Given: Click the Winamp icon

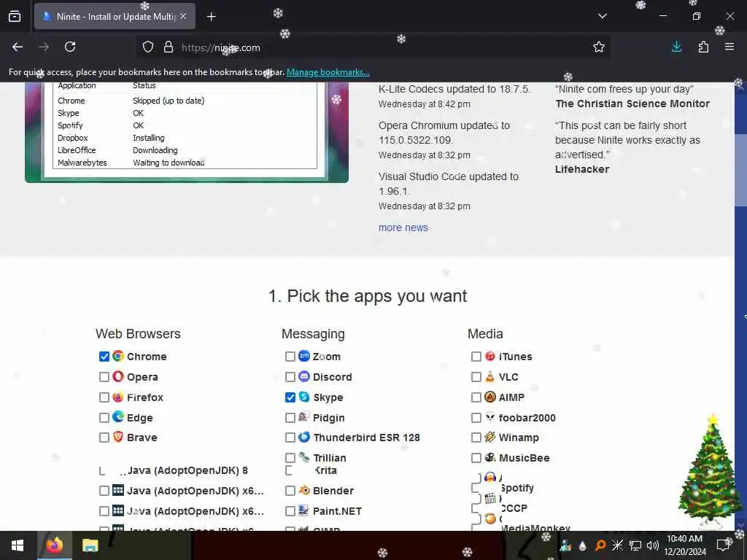Looking at the screenshot, I should [489, 437].
